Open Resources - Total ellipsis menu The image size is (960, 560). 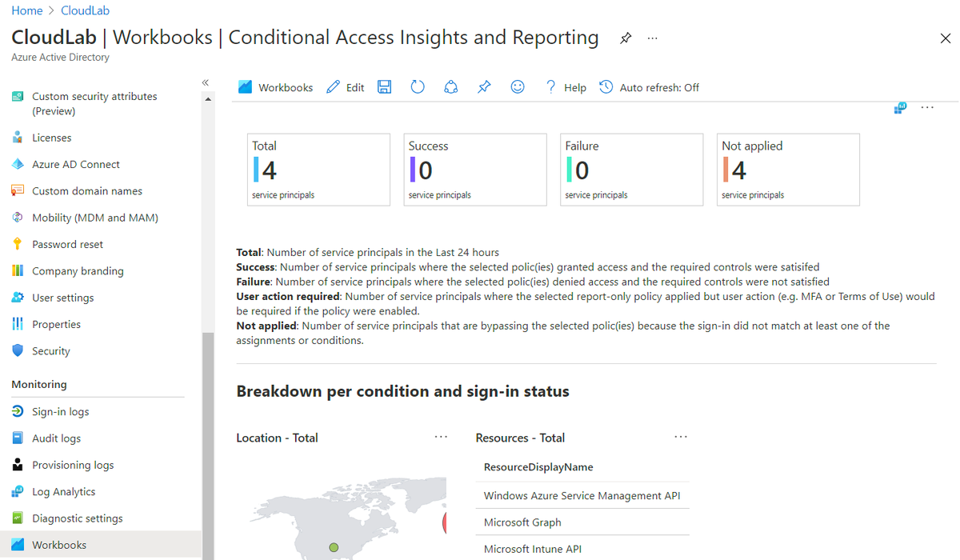[681, 437]
